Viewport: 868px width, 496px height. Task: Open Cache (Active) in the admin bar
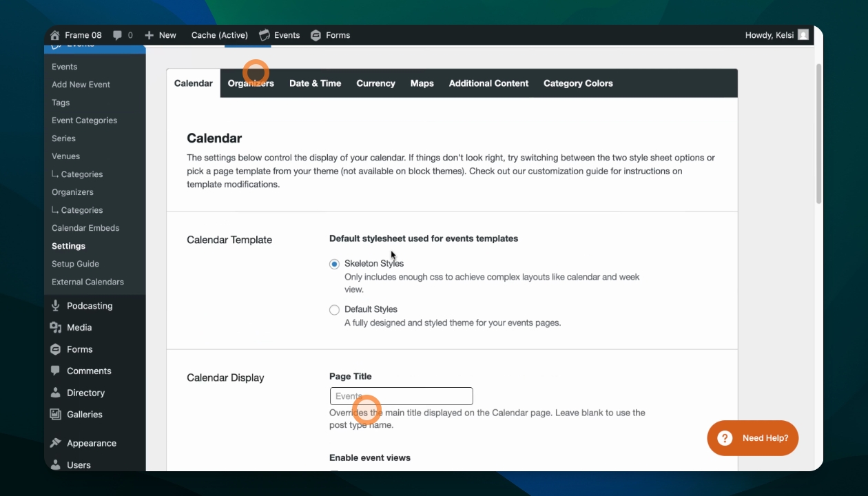220,35
